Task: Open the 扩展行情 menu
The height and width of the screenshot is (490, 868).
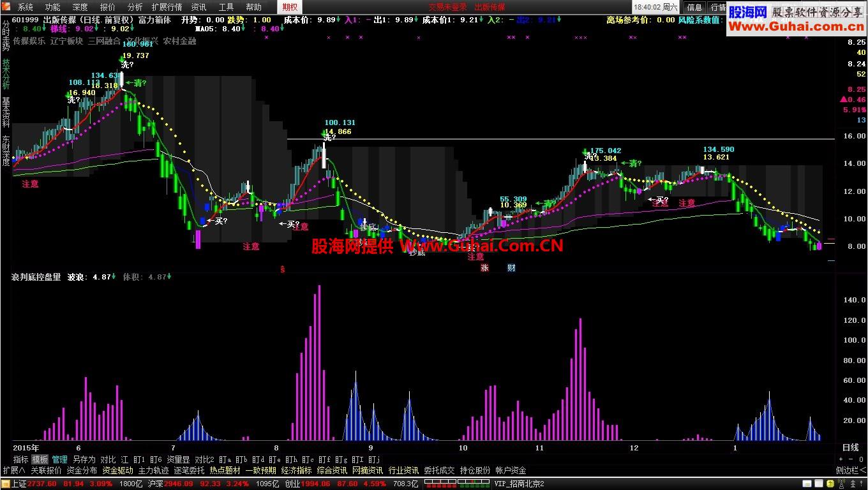Action: 167,7
